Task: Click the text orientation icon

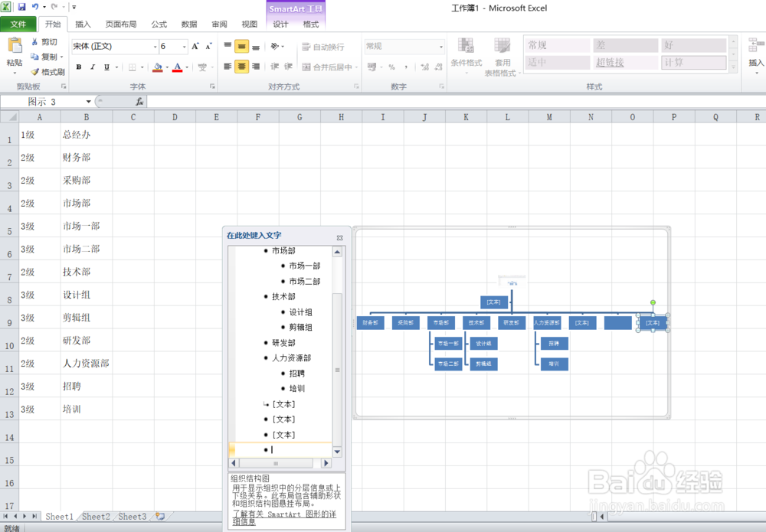Action: 275,47
